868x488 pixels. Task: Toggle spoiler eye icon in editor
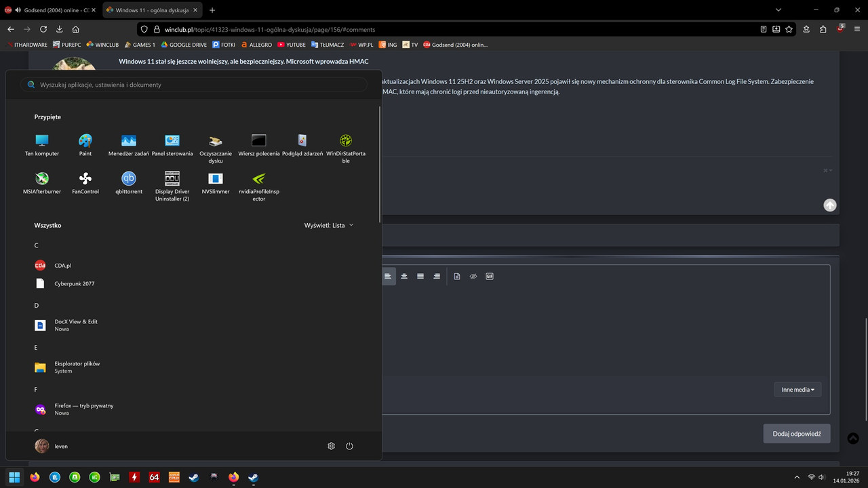473,276
